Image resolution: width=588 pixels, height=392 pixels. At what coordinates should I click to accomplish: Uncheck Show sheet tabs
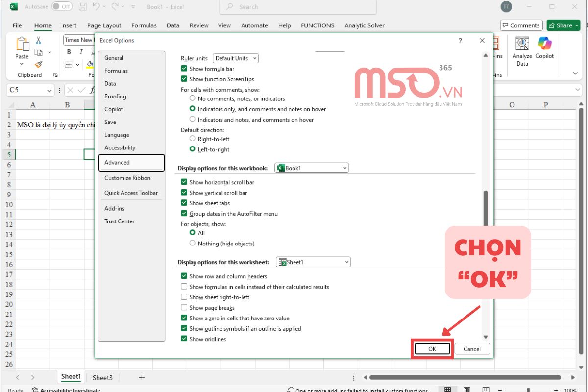184,203
